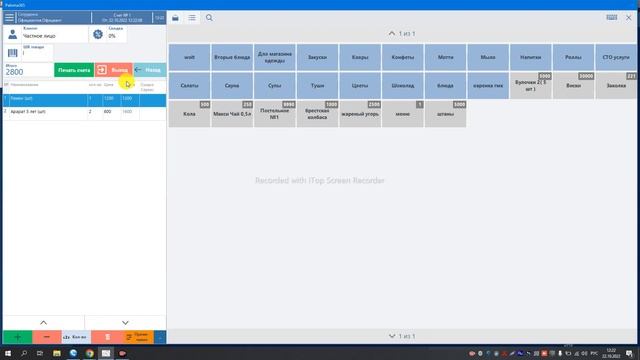
Task: Click the home icon in top toolbar
Action: coord(175,18)
